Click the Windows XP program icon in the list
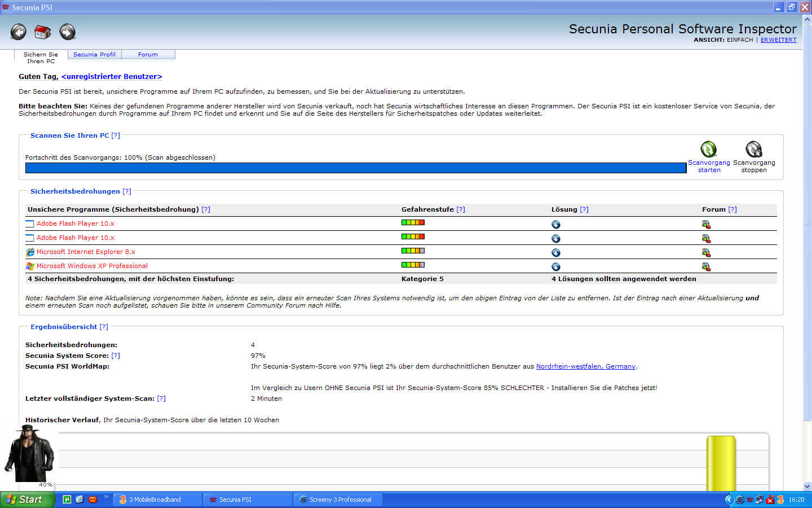The height and width of the screenshot is (508, 812). [30, 266]
